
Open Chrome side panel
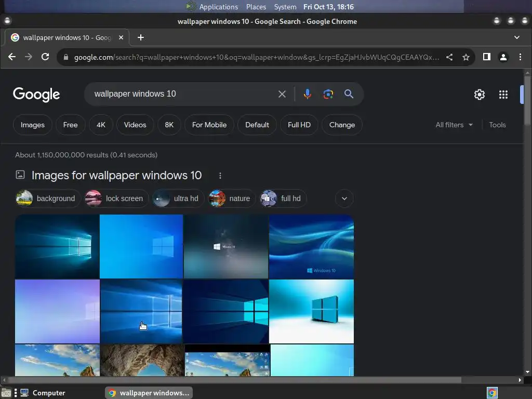pos(486,57)
